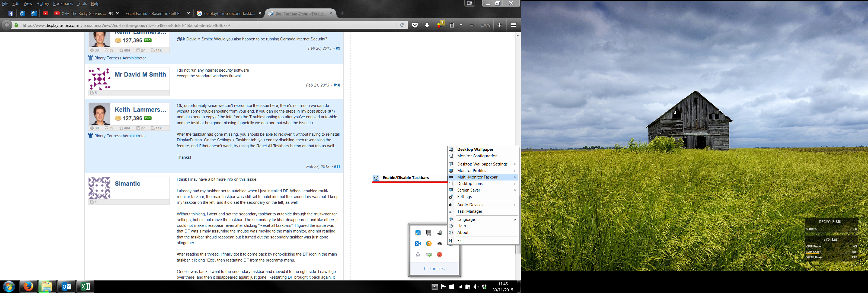Toggle Enable/Disable Taskbars option
Image resolution: width=868 pixels, height=293 pixels.
pos(405,178)
